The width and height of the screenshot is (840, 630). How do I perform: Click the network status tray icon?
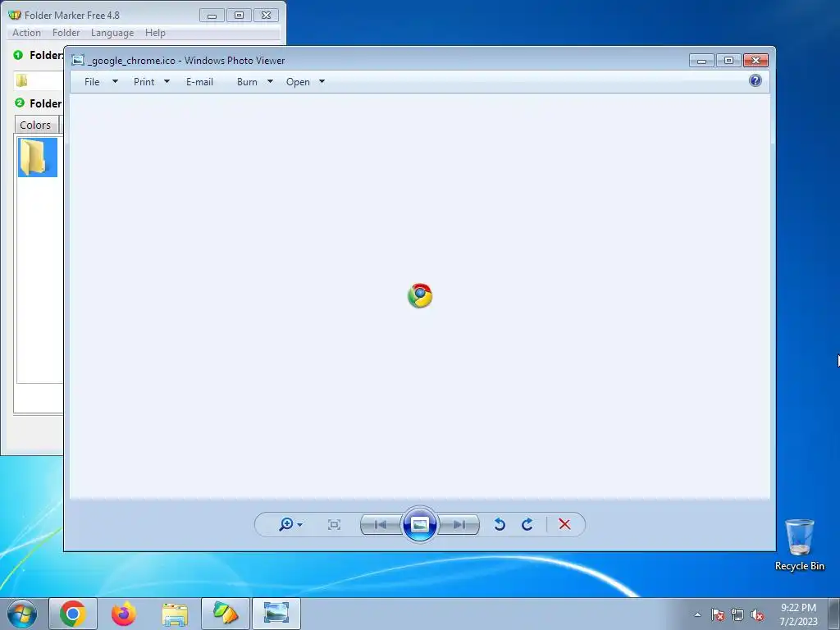pyautogui.click(x=737, y=614)
